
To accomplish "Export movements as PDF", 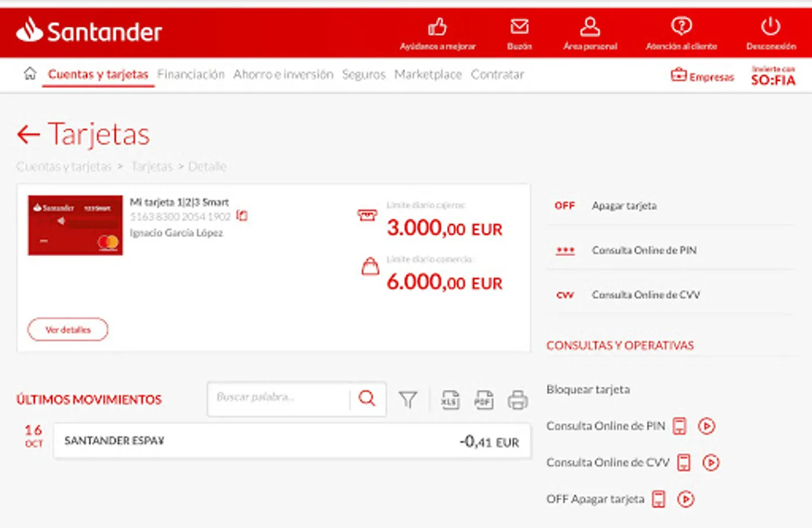I will [x=483, y=400].
